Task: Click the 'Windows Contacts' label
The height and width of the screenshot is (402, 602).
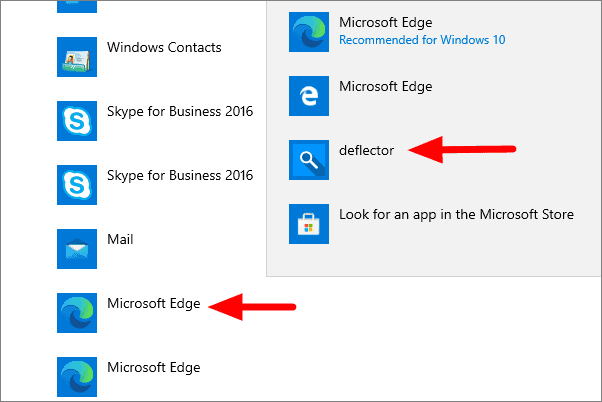Action: pos(164,47)
